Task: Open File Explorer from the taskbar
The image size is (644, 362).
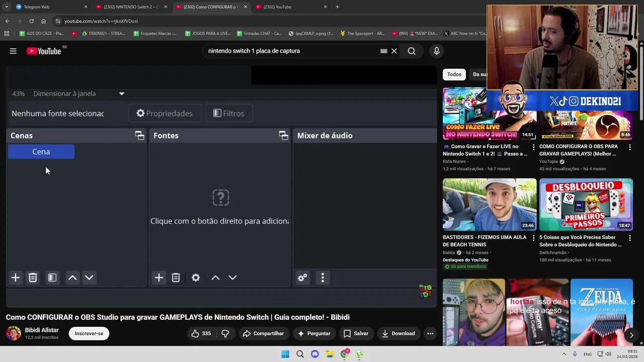Action: point(330,354)
